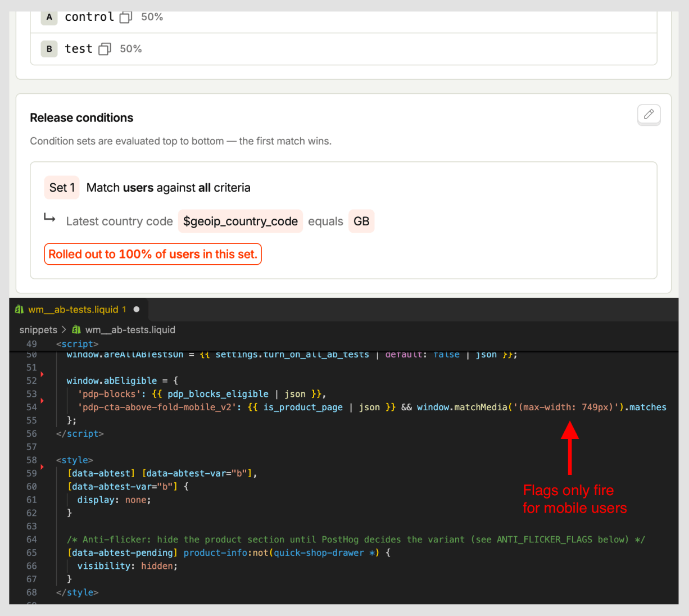
Task: Click the unsaved changes dot on the tab
Action: (x=137, y=309)
